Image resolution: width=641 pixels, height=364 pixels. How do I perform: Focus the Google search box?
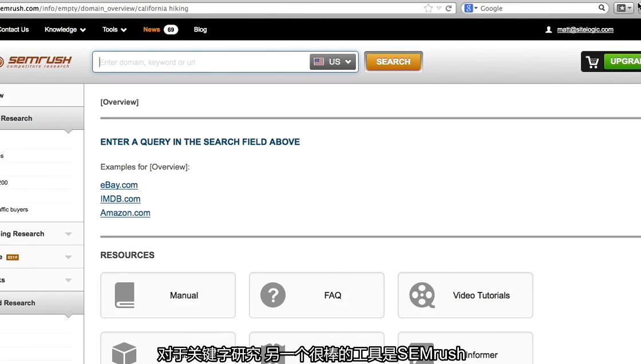point(537,8)
